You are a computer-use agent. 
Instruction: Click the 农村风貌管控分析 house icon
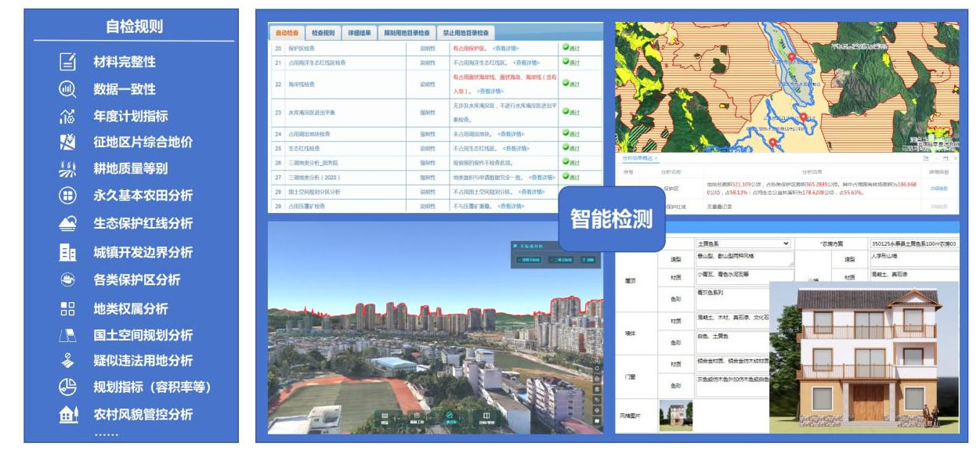(68, 415)
